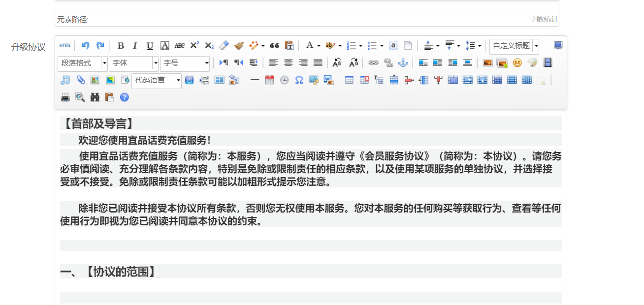Justify text on both sides
The height and width of the screenshot is (305, 644).
318,63
